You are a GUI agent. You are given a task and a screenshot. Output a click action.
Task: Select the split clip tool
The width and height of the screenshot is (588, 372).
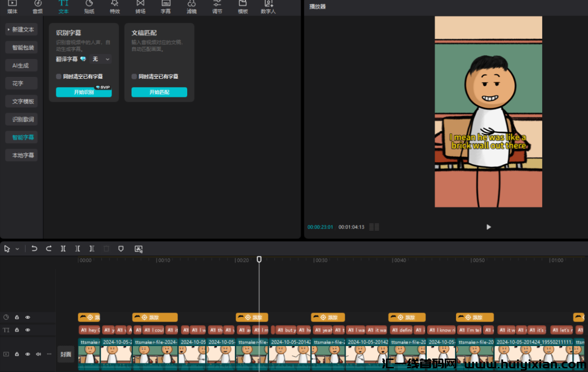(63, 249)
